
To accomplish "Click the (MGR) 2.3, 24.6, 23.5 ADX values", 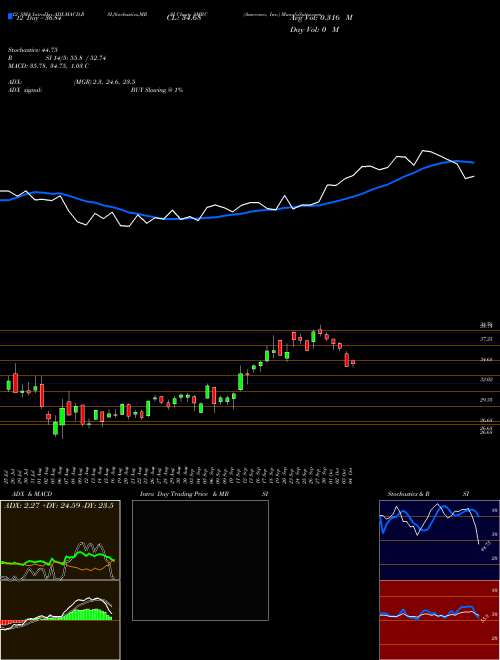I will point(104,82).
